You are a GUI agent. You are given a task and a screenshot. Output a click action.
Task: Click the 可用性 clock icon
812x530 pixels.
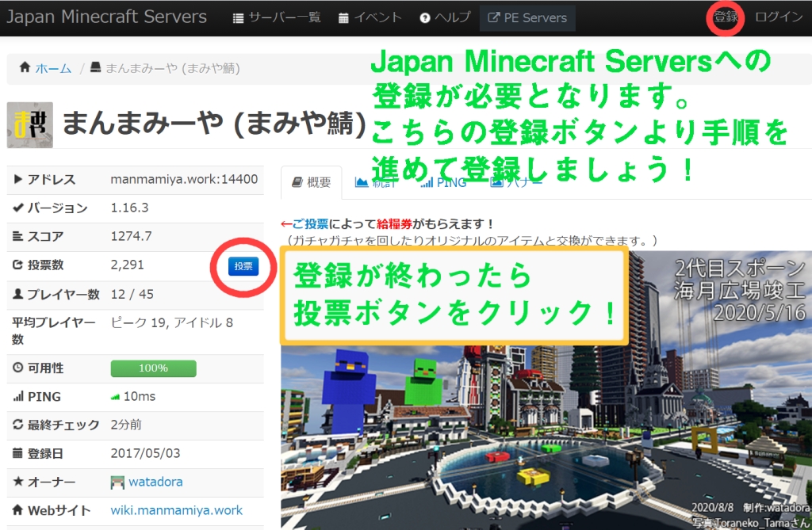pos(17,368)
